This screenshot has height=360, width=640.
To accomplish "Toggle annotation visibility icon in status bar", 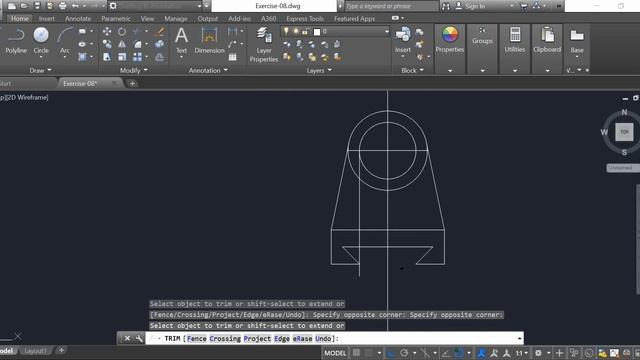I will 482,353.
